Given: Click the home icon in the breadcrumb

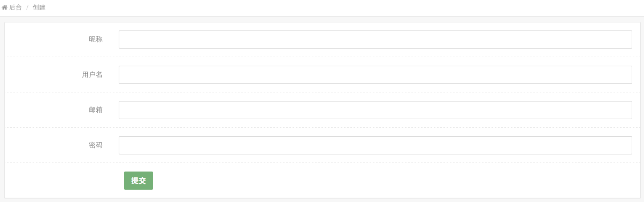Looking at the screenshot, I should click(4, 7).
